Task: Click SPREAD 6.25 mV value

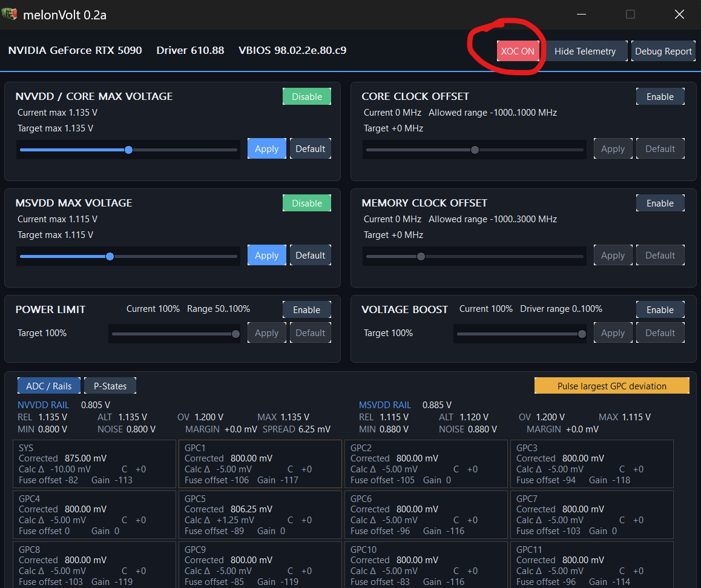Action: click(297, 429)
